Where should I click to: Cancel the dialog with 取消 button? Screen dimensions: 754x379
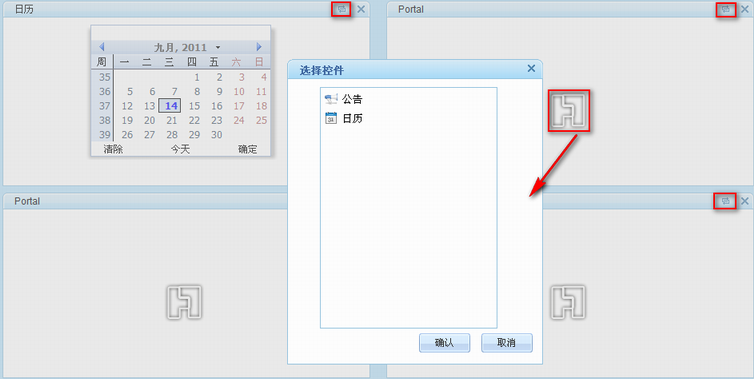506,343
